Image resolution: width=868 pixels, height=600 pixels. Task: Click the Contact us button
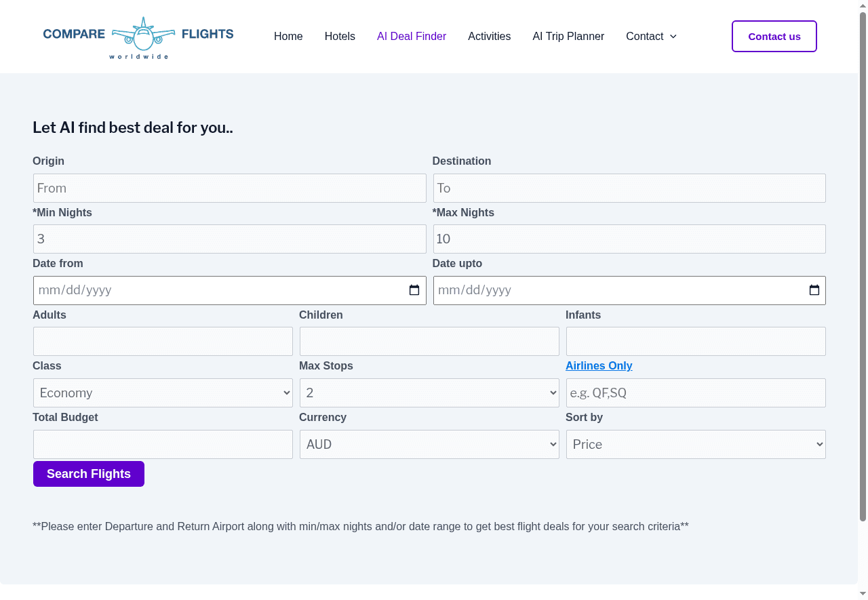pyautogui.click(x=774, y=36)
